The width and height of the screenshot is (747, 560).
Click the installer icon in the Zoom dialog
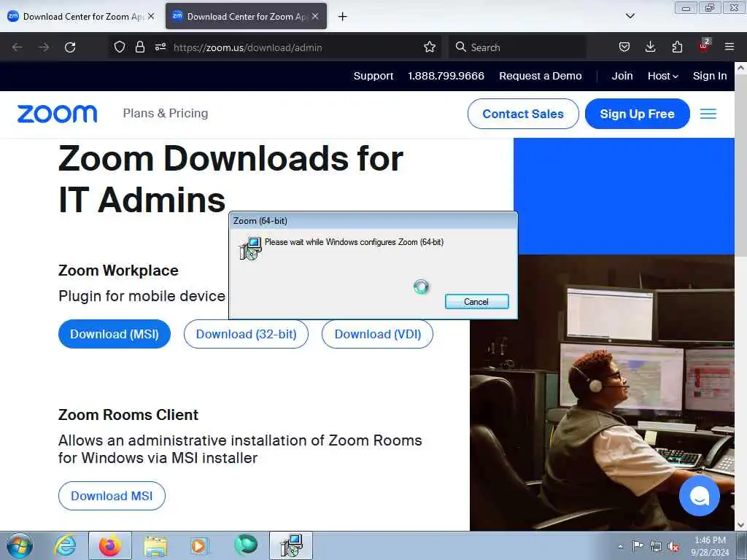coord(250,249)
